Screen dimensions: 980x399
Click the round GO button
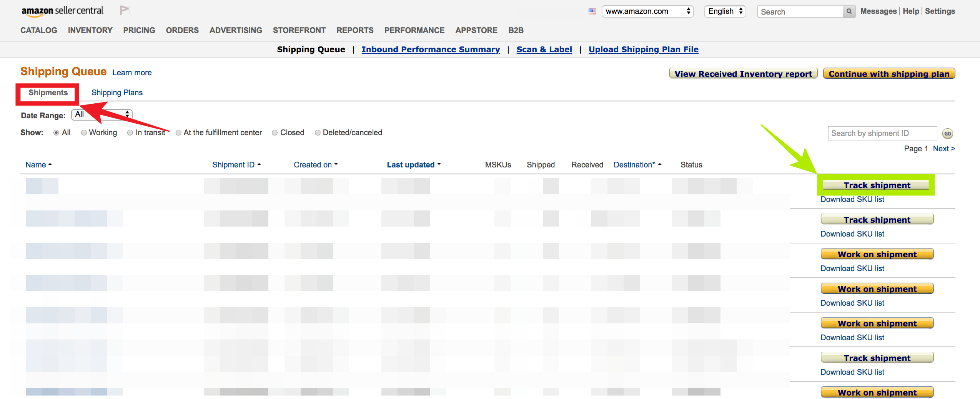[x=948, y=134]
